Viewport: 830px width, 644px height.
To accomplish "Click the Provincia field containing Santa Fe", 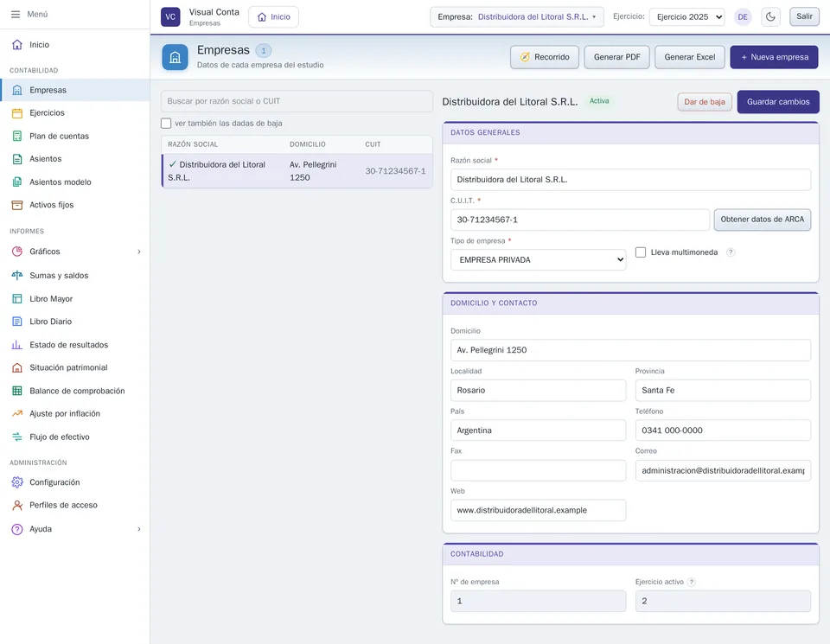I will [723, 390].
